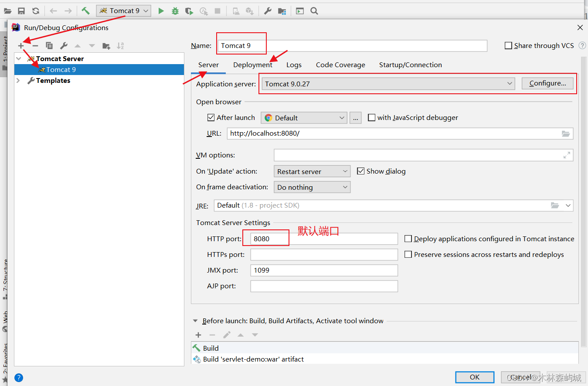Move configuration up arrow icon
Screen dimensions: 588x386
pos(78,45)
